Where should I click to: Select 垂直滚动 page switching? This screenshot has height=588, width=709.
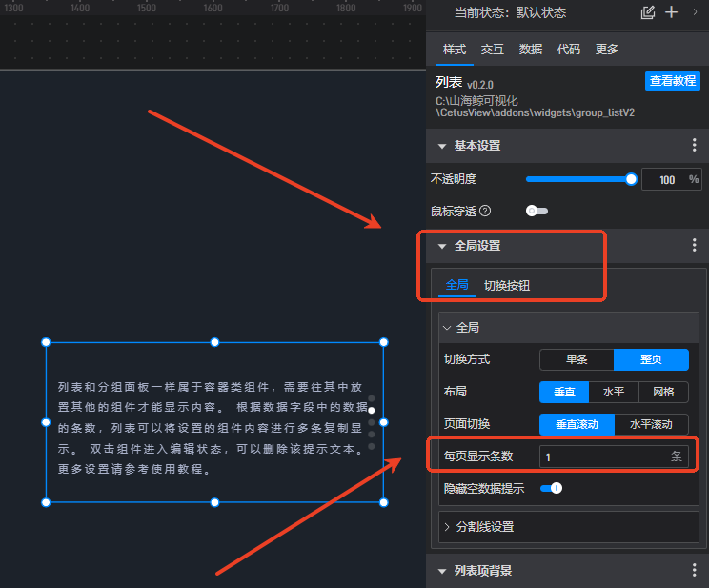[x=577, y=424]
